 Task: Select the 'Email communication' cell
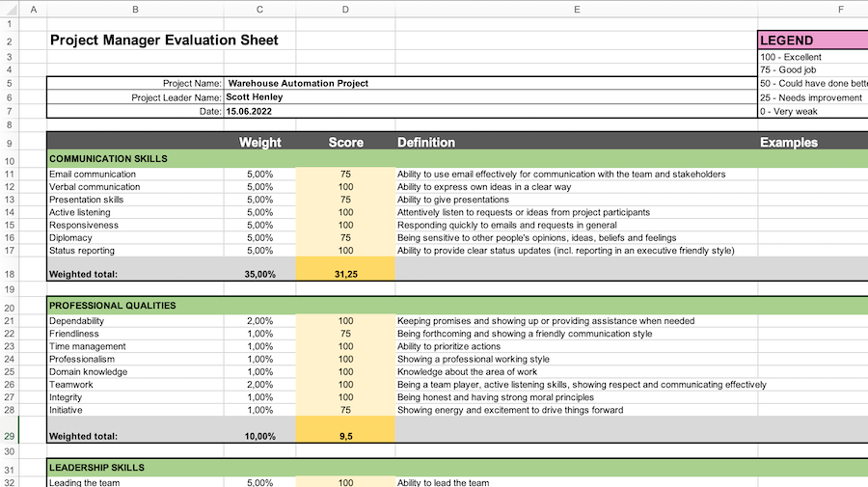tap(136, 175)
